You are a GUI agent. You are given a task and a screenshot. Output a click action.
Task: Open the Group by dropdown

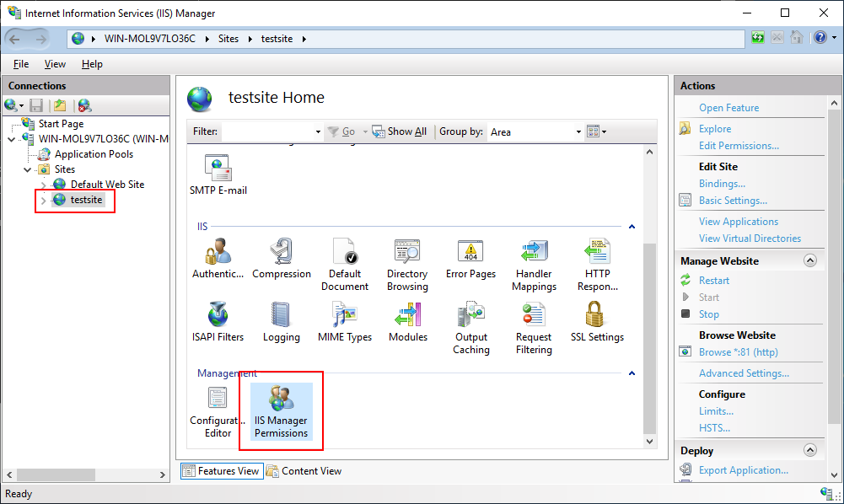pyautogui.click(x=578, y=132)
